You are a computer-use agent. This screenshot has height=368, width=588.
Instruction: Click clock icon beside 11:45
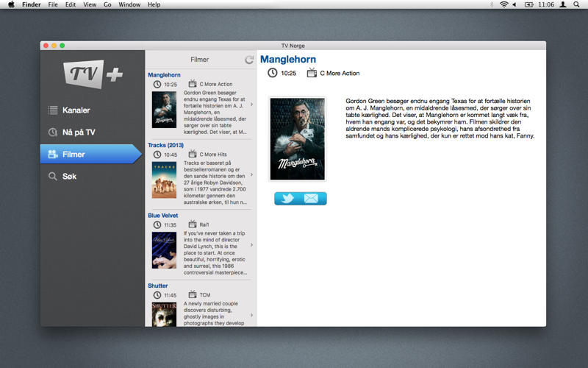click(157, 295)
